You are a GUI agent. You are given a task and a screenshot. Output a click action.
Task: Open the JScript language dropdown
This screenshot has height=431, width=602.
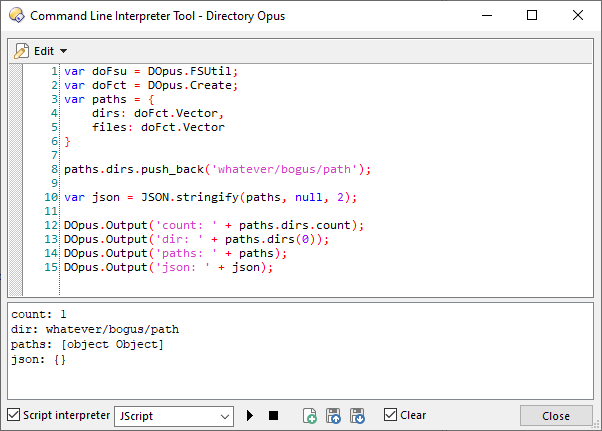[x=174, y=415]
